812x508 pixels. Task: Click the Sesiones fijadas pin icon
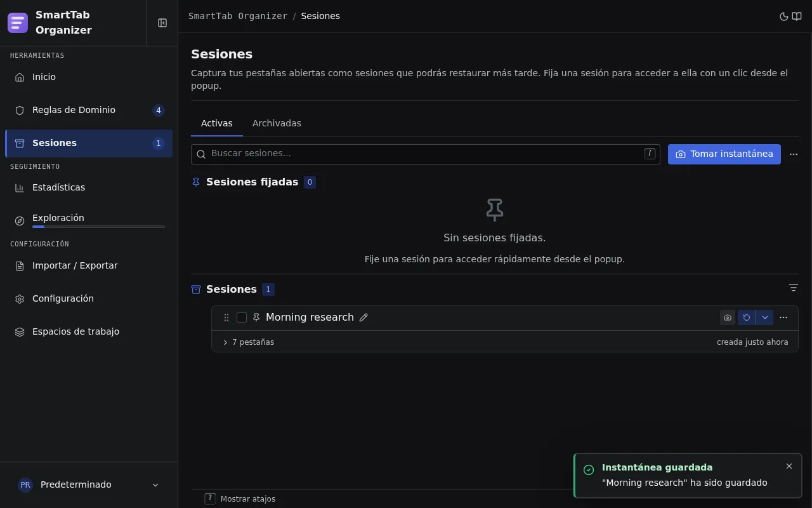(x=196, y=182)
